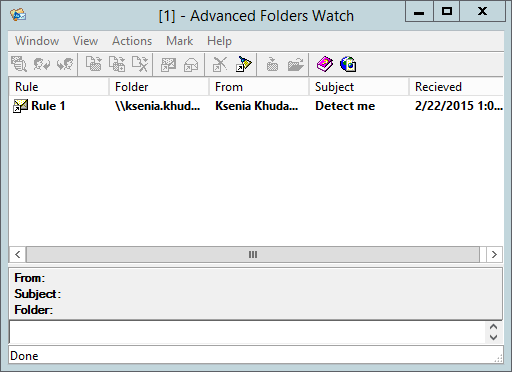
Task: Click the Detect me subject cell
Action: 345,106
